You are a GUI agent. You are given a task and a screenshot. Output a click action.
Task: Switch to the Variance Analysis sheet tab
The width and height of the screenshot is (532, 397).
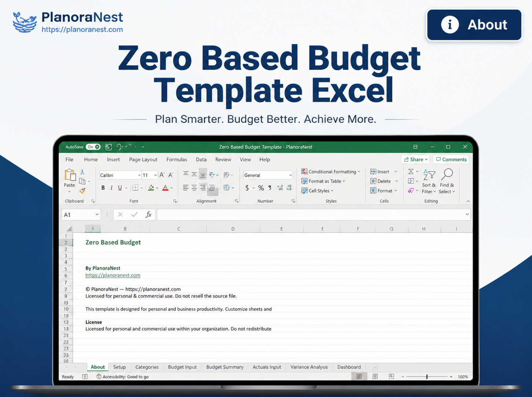click(x=309, y=367)
